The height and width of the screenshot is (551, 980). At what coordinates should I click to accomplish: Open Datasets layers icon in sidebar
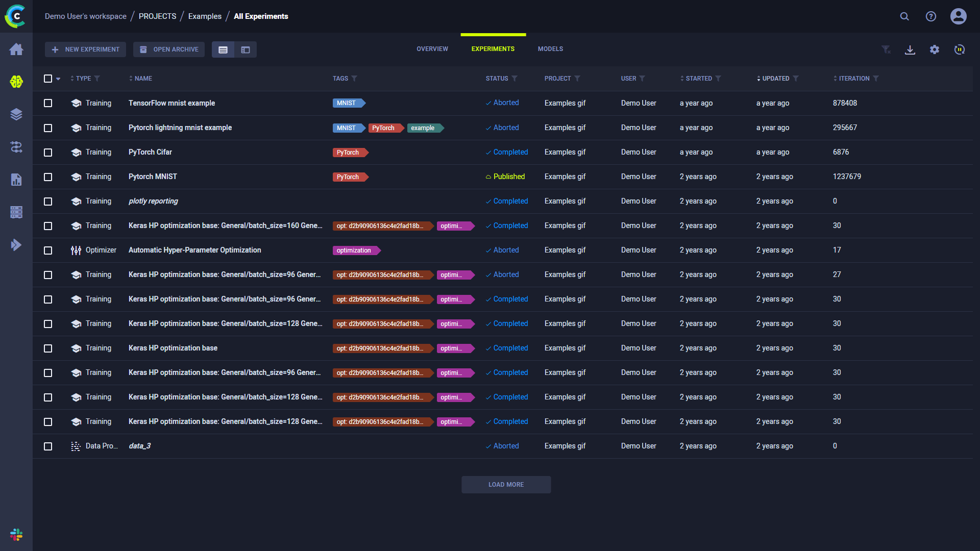[16, 114]
